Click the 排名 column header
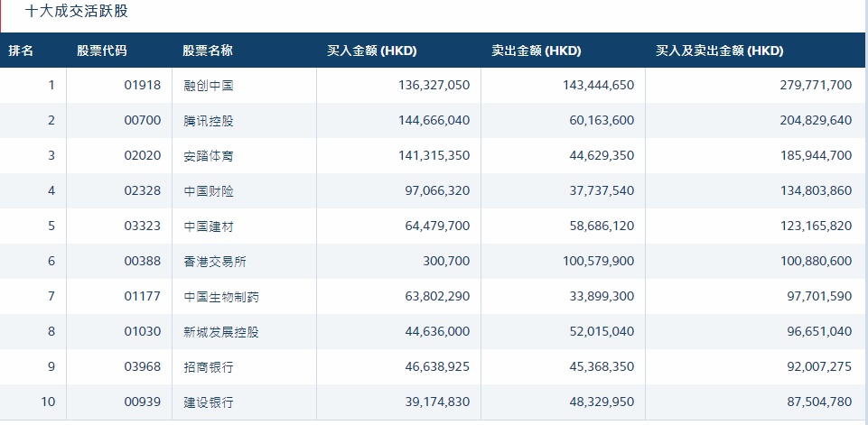This screenshot has width=868, height=425. click(x=21, y=51)
